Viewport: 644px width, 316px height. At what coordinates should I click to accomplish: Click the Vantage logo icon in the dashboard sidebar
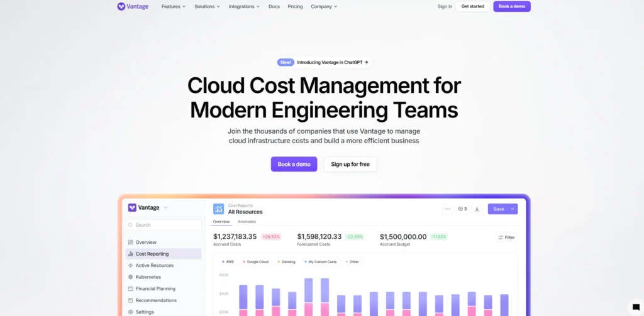pos(132,208)
